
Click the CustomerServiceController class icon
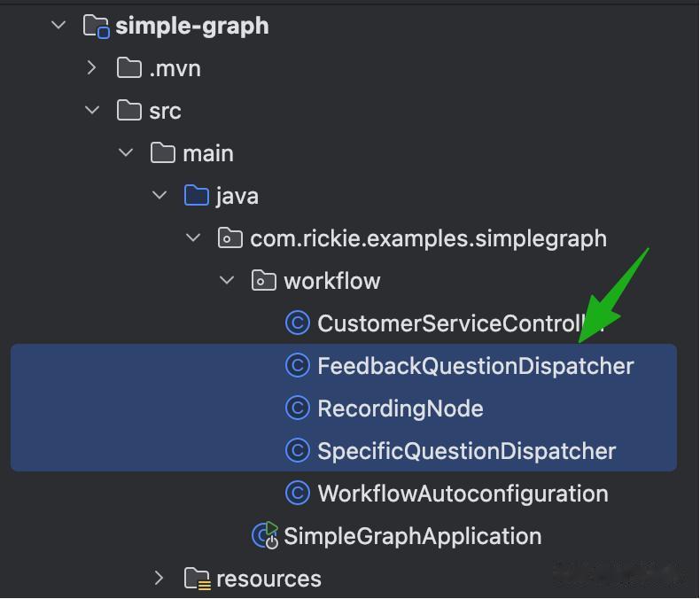[x=297, y=323]
